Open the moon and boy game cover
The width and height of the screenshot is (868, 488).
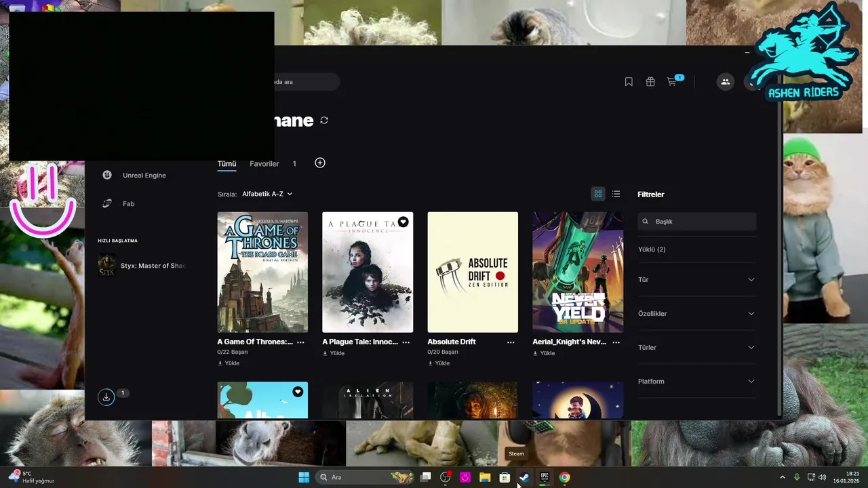click(578, 400)
